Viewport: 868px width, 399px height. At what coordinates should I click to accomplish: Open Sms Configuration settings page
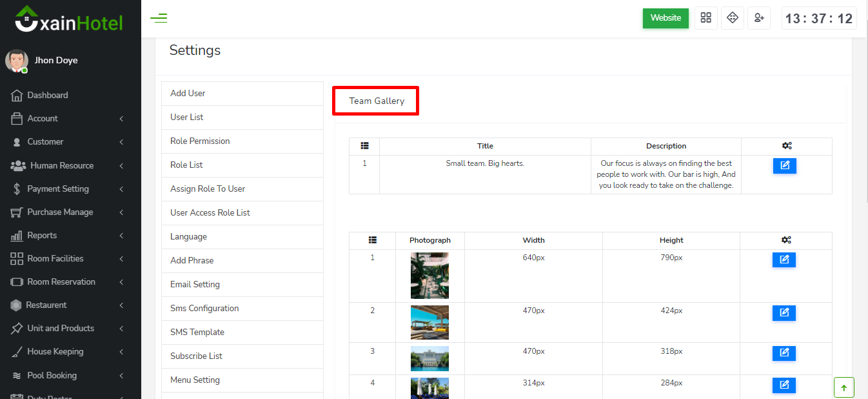coord(204,308)
